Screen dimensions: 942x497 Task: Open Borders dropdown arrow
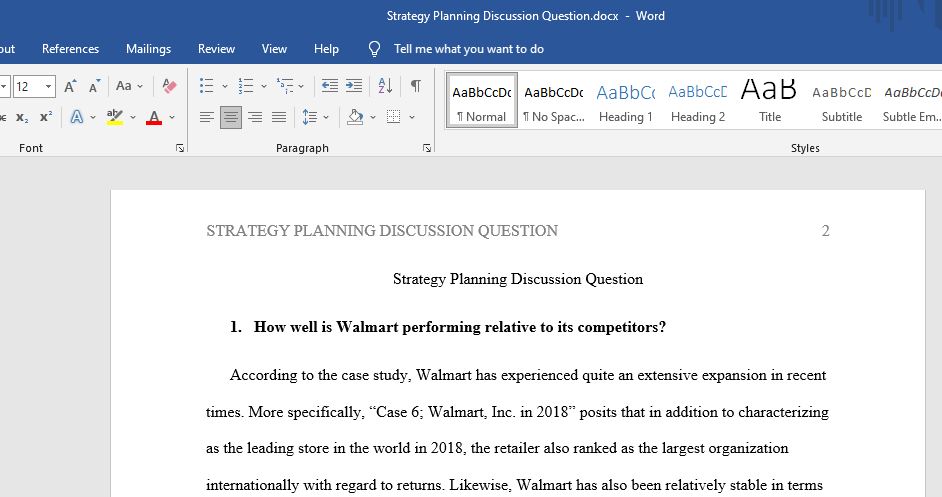[412, 117]
